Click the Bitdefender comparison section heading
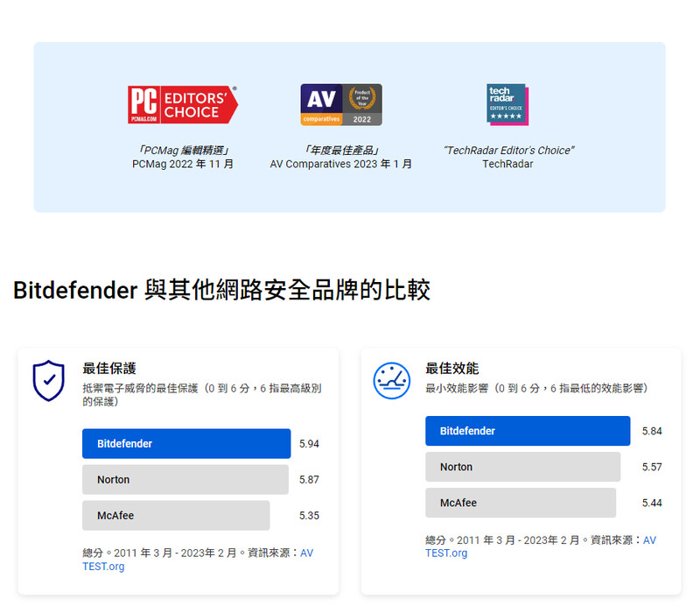Image resolution: width=700 pixels, height=606 pixels. click(x=221, y=290)
